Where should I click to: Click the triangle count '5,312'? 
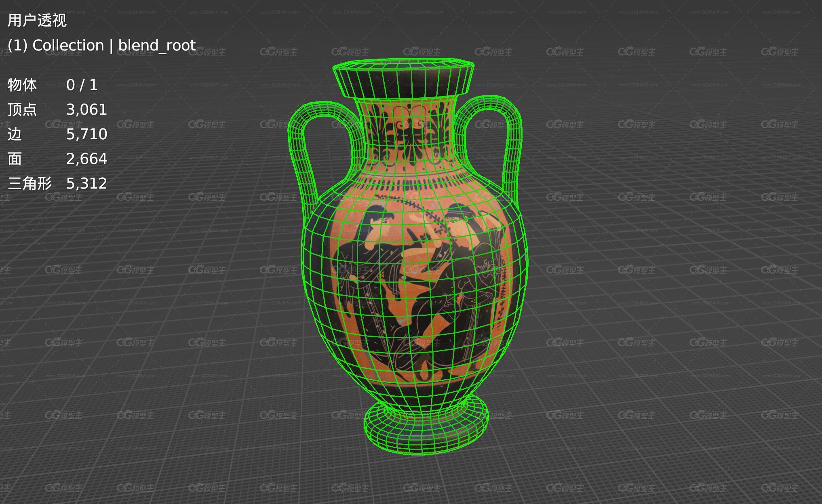87,183
